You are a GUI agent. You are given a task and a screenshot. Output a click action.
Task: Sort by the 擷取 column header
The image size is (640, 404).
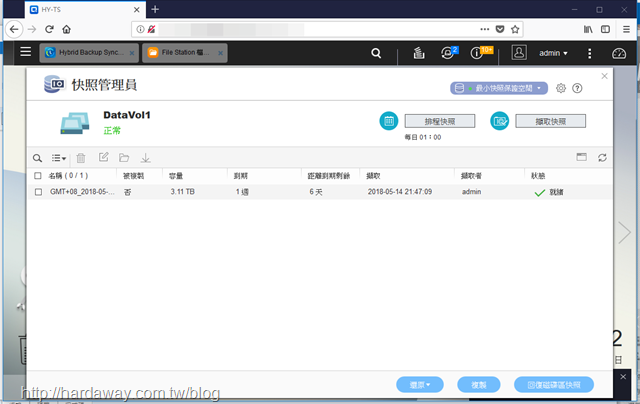coord(373,176)
